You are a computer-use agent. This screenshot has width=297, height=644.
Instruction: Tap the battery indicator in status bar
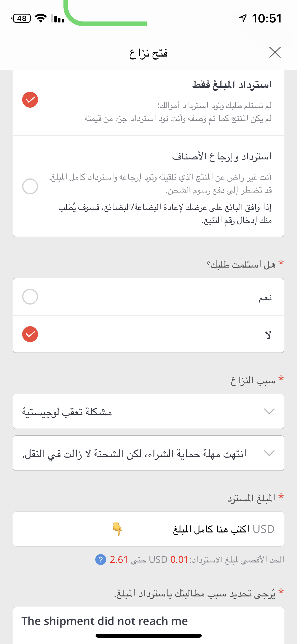click(x=21, y=18)
